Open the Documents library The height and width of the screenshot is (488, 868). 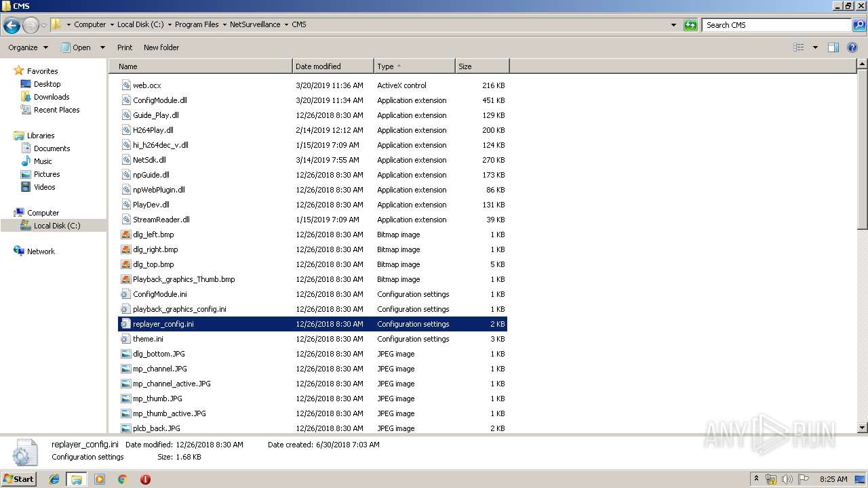[x=52, y=148]
